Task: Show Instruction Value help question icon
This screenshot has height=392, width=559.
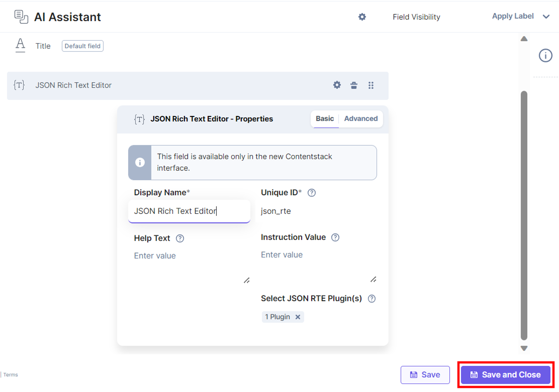Action: [335, 238]
